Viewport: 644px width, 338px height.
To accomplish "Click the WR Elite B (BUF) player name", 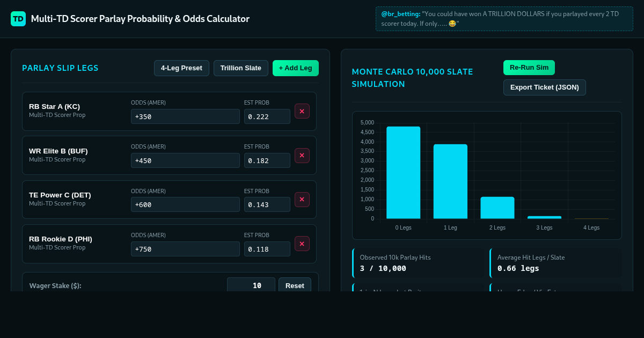I will (x=58, y=151).
